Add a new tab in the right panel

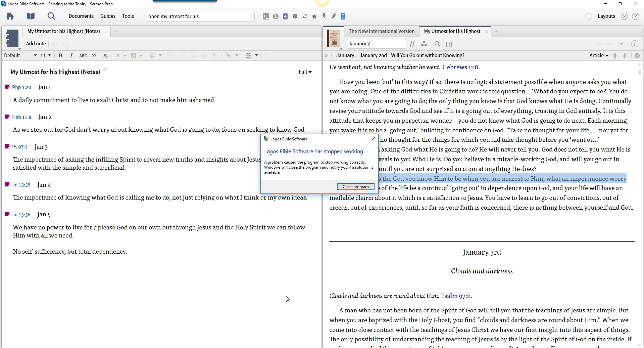coord(497,31)
